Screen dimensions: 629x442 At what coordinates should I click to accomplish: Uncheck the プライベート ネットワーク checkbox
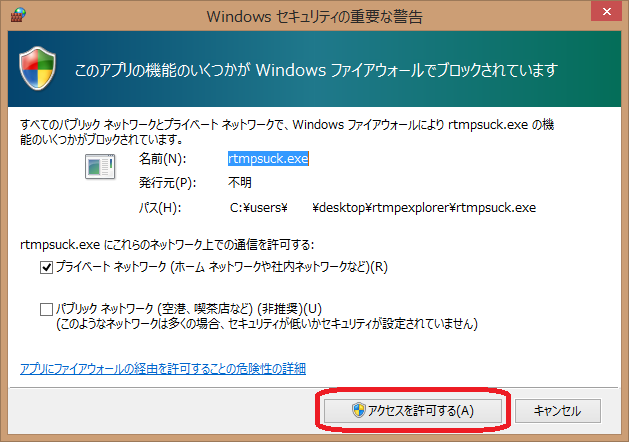[47, 267]
